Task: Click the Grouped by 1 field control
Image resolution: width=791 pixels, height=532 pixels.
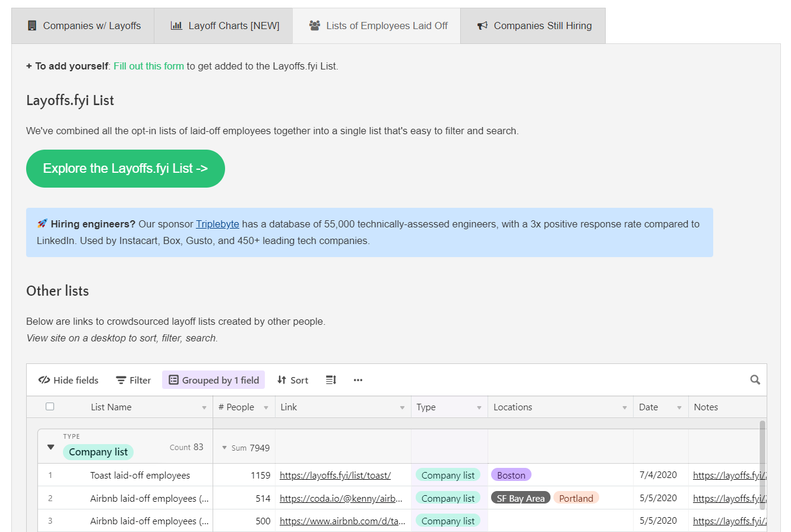Action: point(213,379)
